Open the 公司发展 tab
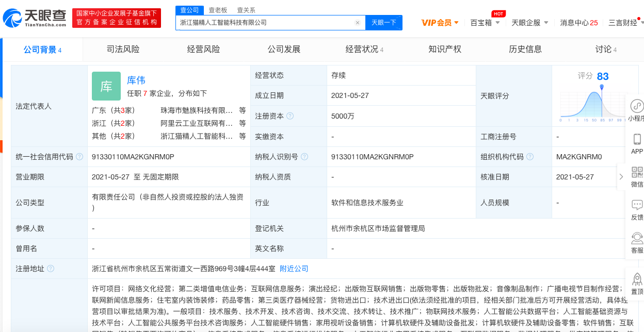644x332 pixels. (284, 49)
